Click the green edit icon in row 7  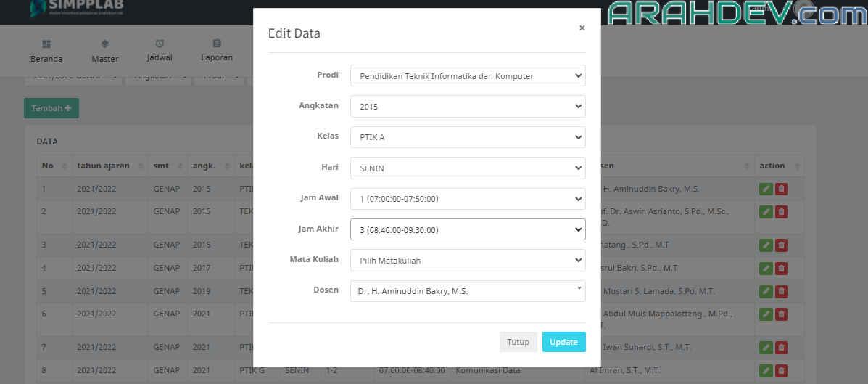[766, 347]
